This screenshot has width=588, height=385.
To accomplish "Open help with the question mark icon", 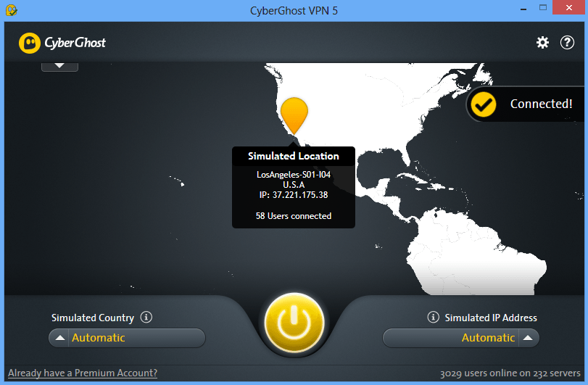I will pyautogui.click(x=567, y=42).
